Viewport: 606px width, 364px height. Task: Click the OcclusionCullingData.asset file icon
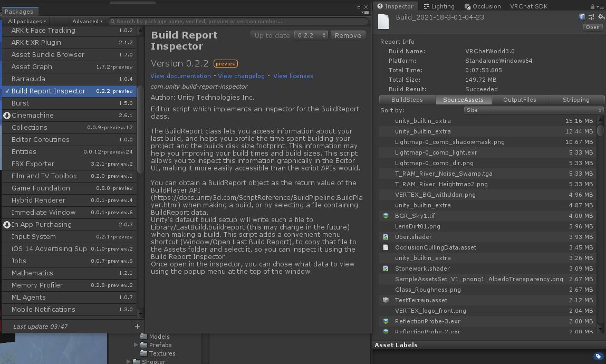pyautogui.click(x=386, y=247)
